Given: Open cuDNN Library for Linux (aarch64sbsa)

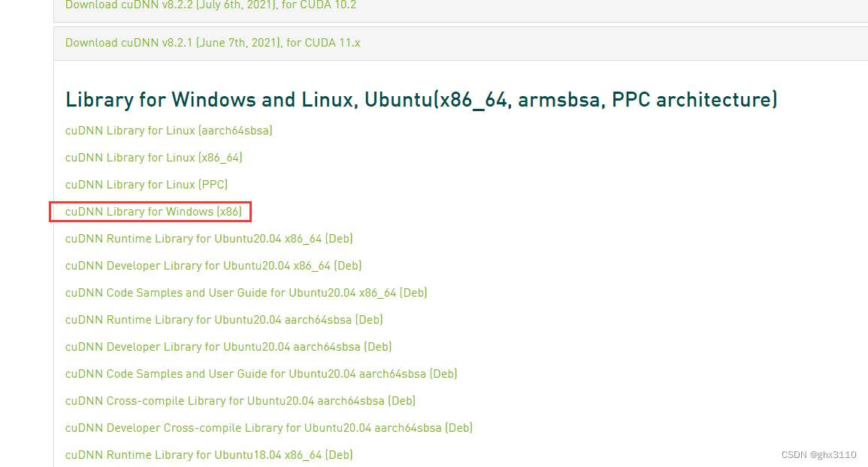Looking at the screenshot, I should point(168,130).
